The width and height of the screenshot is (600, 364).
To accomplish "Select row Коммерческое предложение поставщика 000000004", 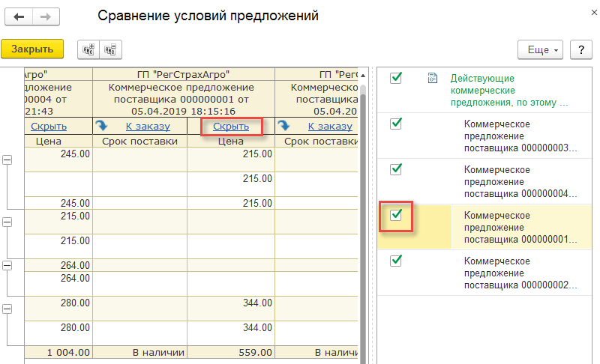I will point(484,181).
